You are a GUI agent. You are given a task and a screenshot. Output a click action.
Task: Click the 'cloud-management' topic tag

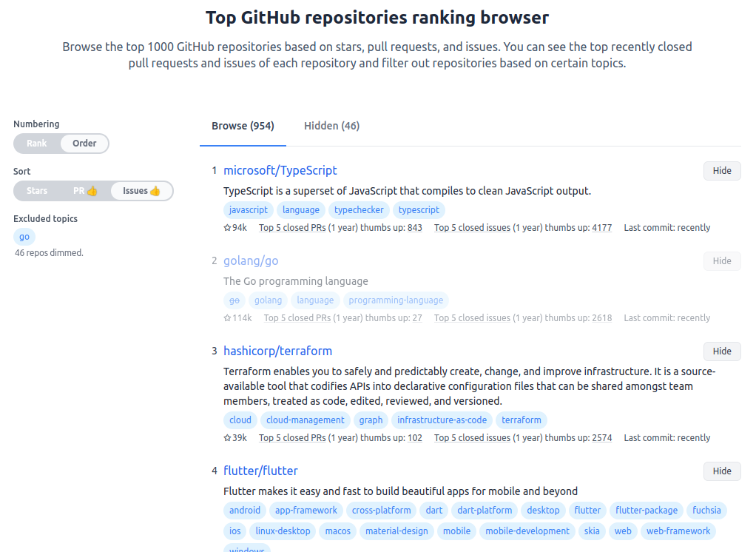click(x=306, y=420)
